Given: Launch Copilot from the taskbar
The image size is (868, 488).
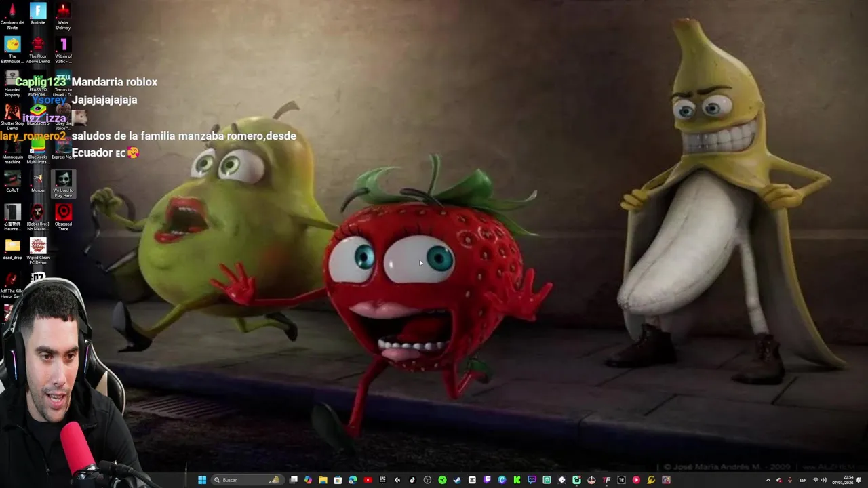Looking at the screenshot, I should (x=308, y=480).
